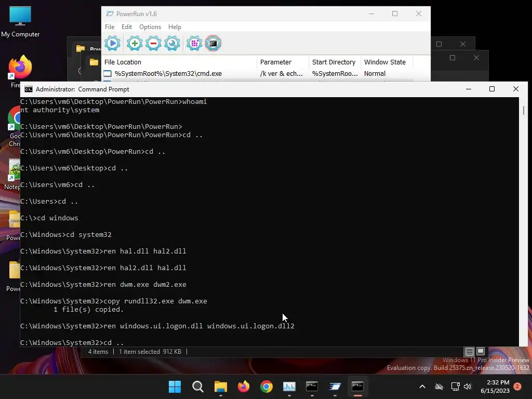
Task: Switch Explorer to details view icon in status bar
Action: 469,352
